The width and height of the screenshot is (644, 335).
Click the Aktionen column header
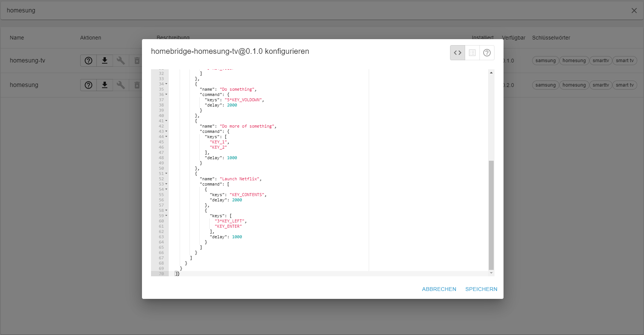(90, 38)
